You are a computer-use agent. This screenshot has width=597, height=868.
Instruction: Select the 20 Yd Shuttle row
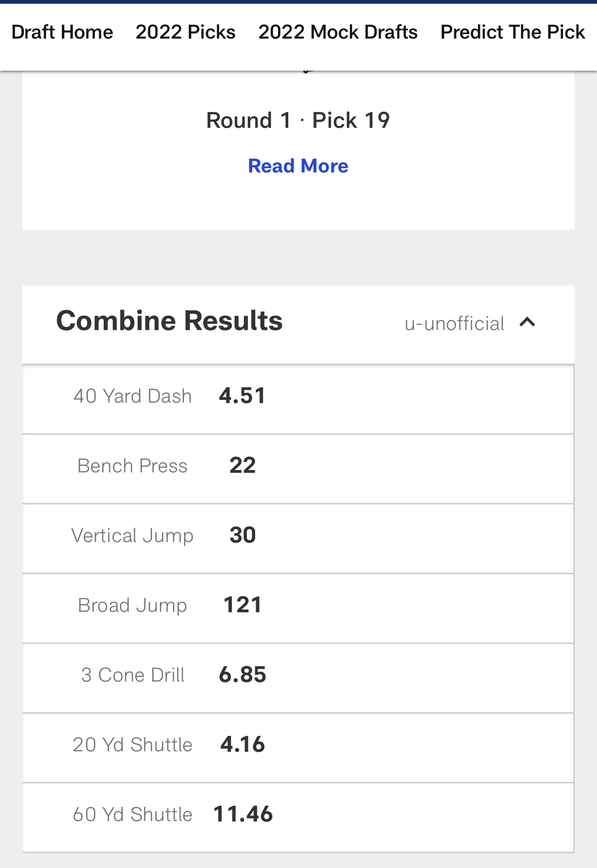(298, 748)
